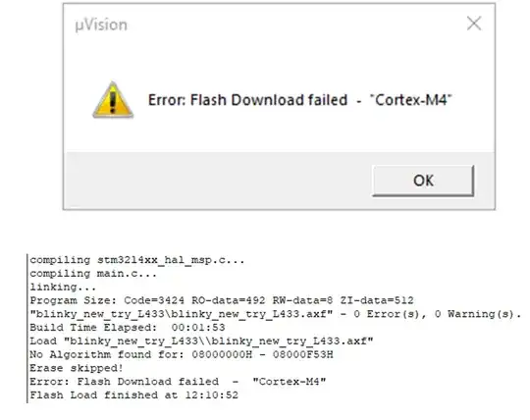Select the 'Build Time Elapsed: 00:01:53' line
The height and width of the screenshot is (420, 530).
128,328
